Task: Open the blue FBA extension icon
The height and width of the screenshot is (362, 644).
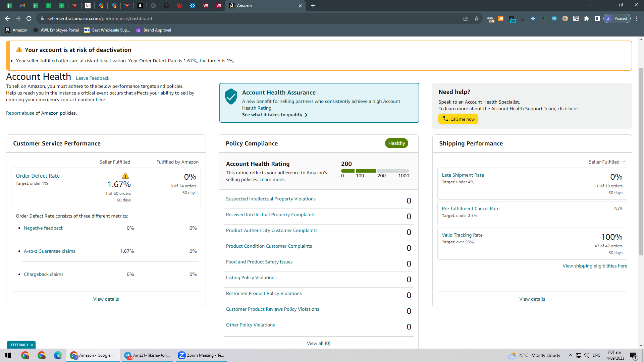Action: [x=554, y=18]
